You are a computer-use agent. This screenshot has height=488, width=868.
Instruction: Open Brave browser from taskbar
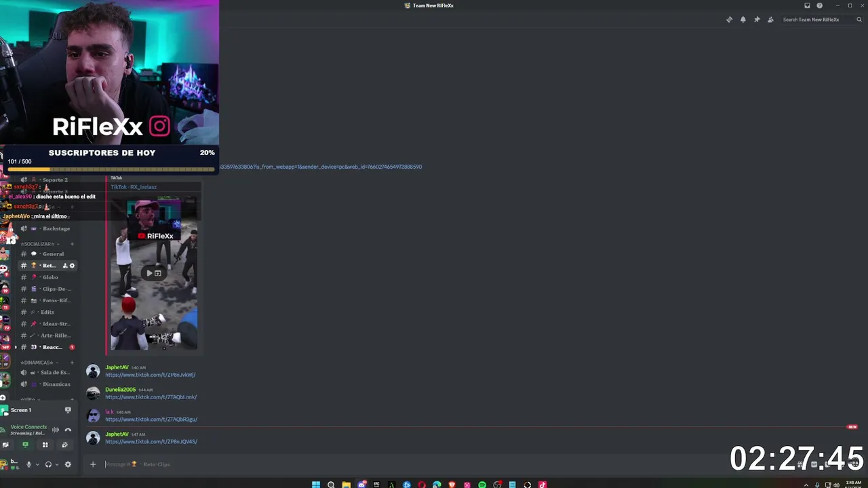(x=452, y=485)
